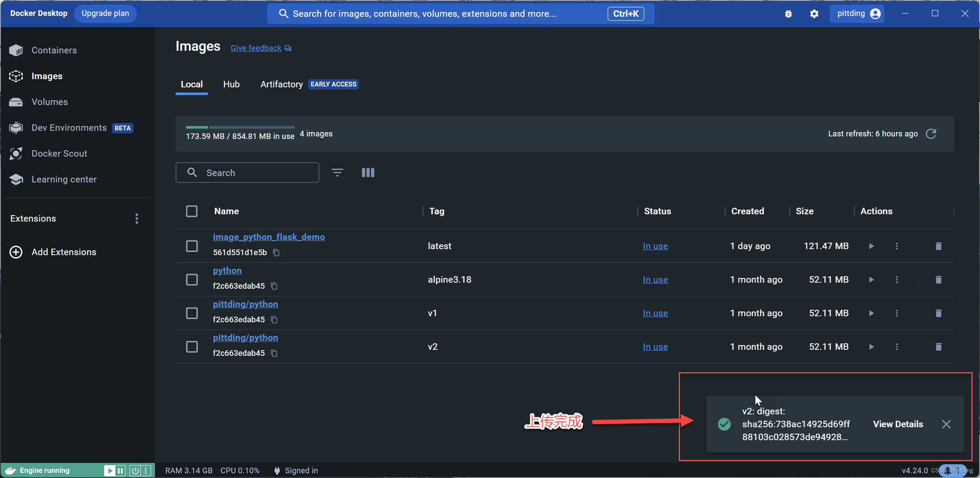Pause the Docker engine

[x=121, y=471]
